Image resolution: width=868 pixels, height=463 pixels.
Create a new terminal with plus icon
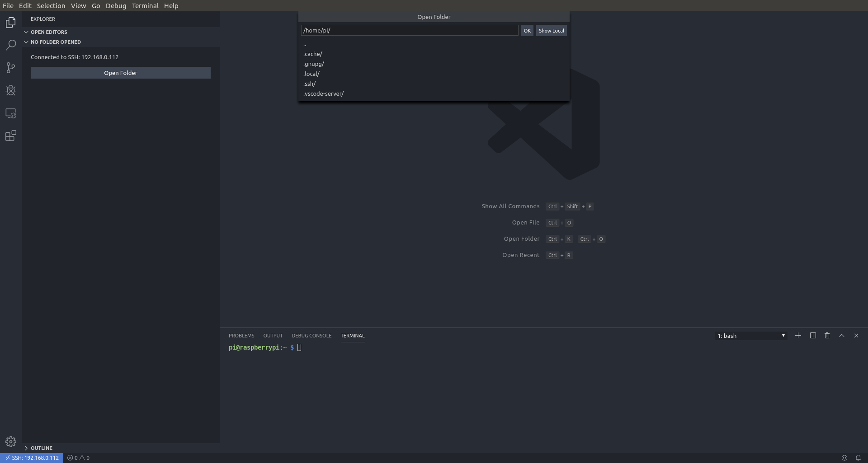pyautogui.click(x=798, y=336)
